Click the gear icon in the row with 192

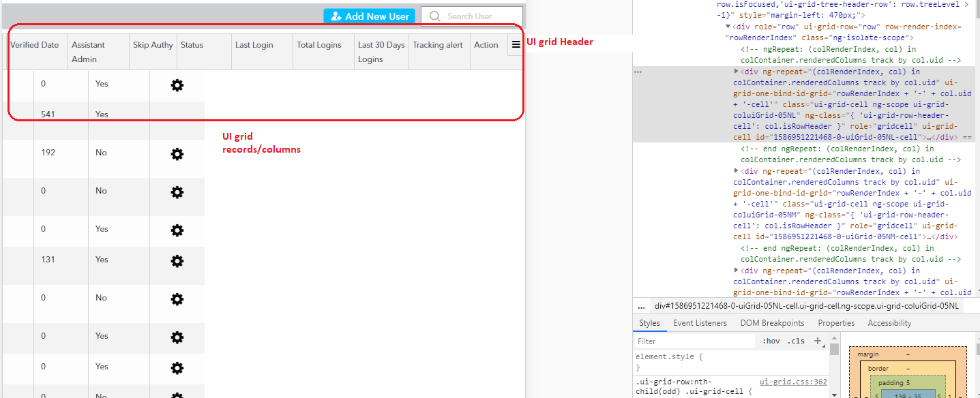(x=177, y=154)
